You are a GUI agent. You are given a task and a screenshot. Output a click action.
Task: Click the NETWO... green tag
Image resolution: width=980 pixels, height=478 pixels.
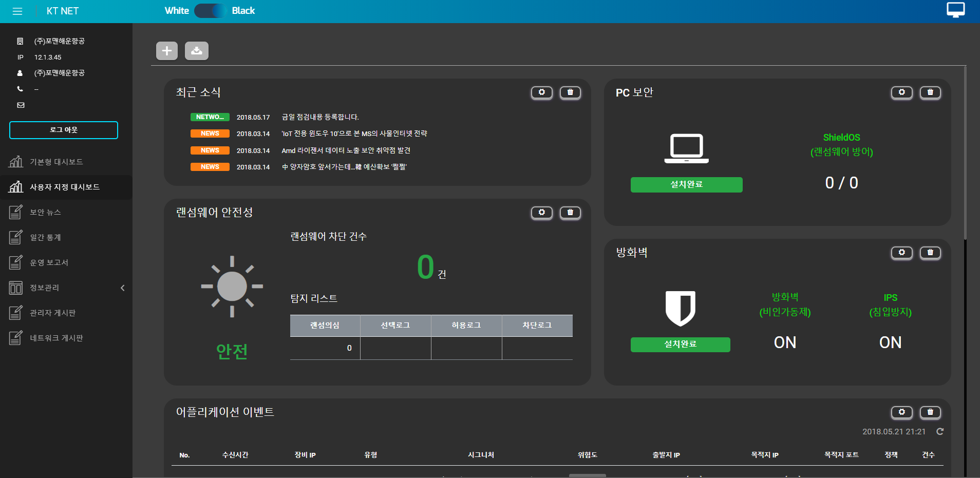pyautogui.click(x=210, y=117)
